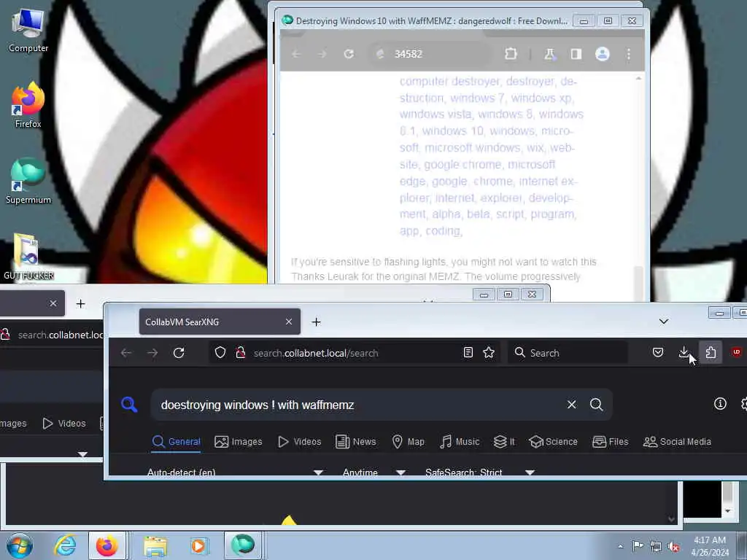Screen dimensions: 747x560
Task: Select the CollabVM SearXNG tab
Action: point(220,322)
